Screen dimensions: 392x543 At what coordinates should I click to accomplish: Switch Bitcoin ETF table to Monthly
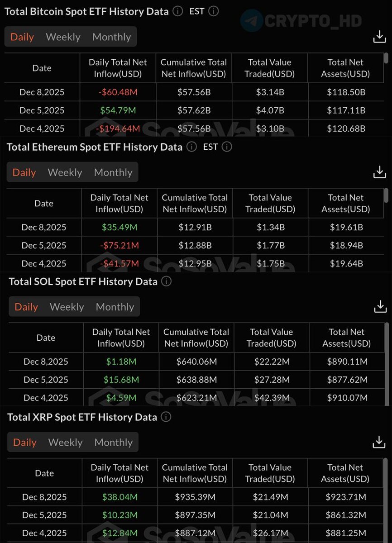pyautogui.click(x=112, y=37)
